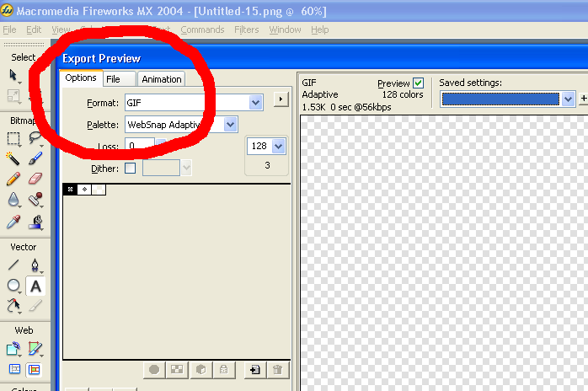Image resolution: width=588 pixels, height=391 pixels.
Task: Select the Text tool
Action: 35,287
